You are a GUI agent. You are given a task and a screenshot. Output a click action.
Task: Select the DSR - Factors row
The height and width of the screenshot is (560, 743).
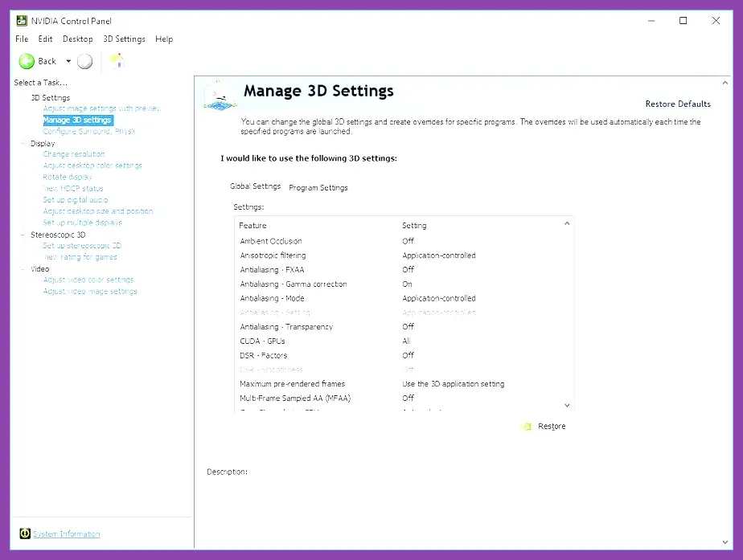(x=399, y=355)
